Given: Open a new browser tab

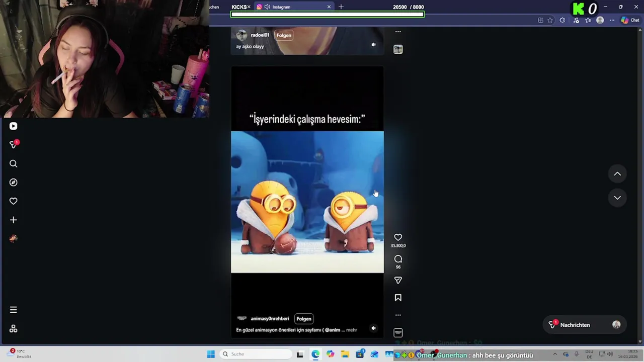Looking at the screenshot, I should point(341,7).
